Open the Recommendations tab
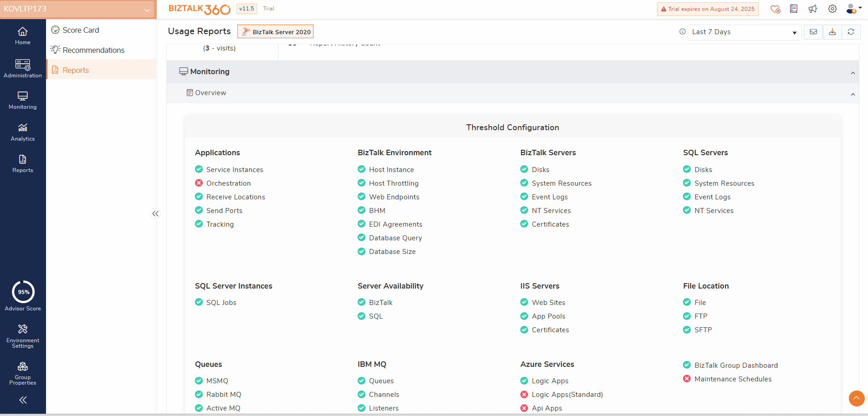Image resolution: width=868 pixels, height=416 pixels. [93, 50]
